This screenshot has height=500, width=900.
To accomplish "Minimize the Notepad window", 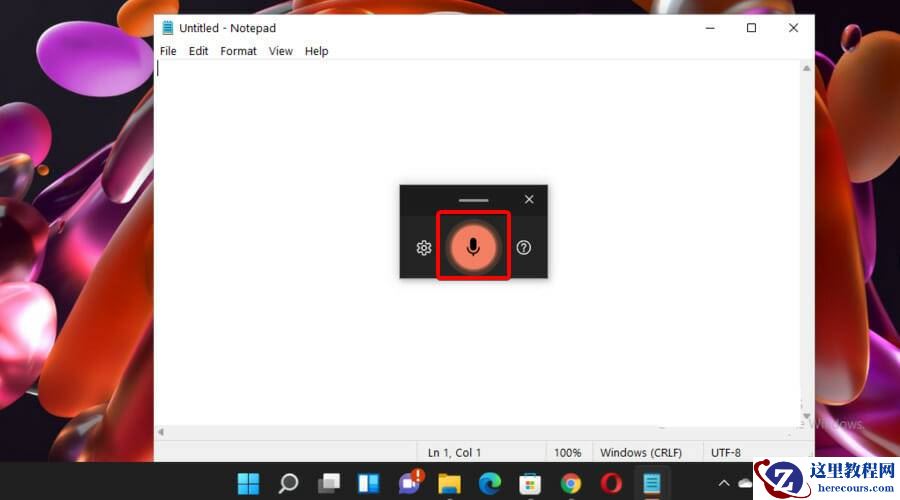I will pos(710,28).
